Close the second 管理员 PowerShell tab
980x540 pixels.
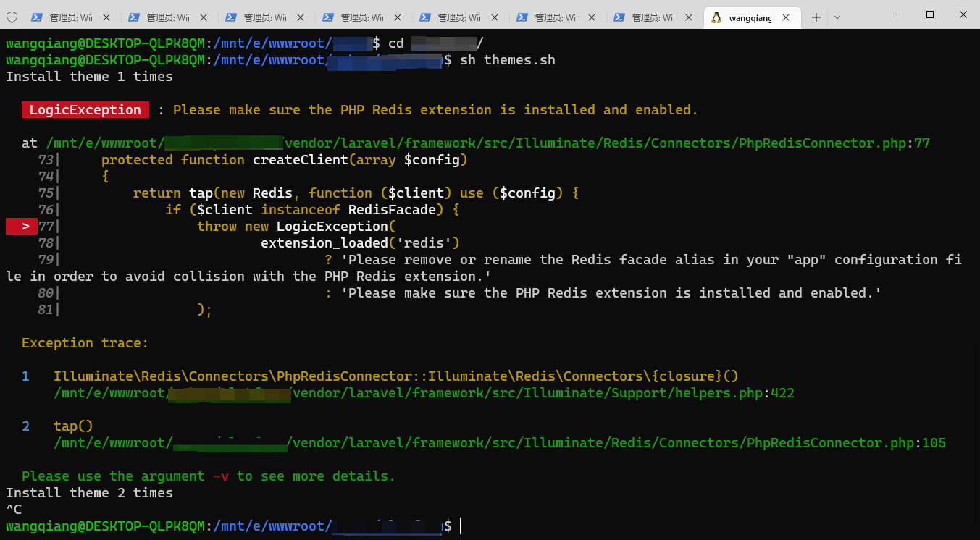point(204,17)
